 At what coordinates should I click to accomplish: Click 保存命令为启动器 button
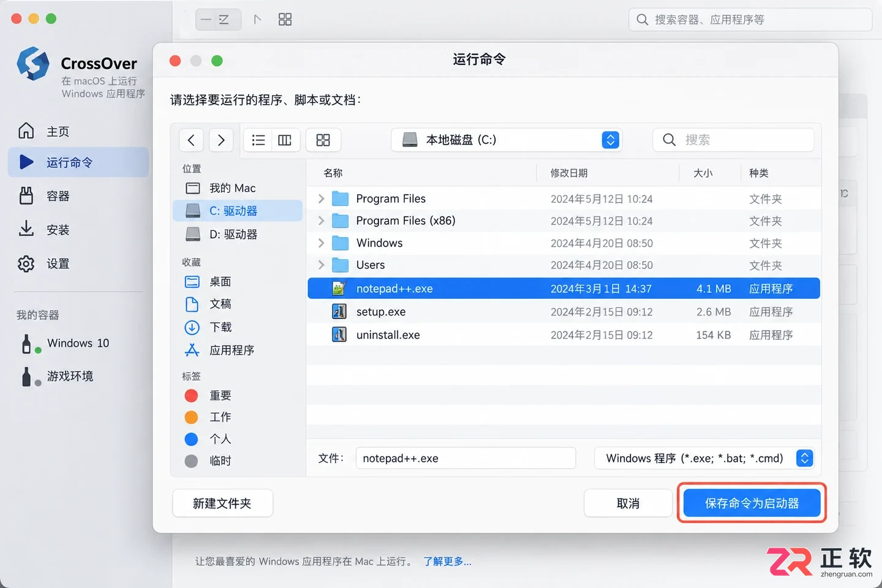pyautogui.click(x=752, y=503)
